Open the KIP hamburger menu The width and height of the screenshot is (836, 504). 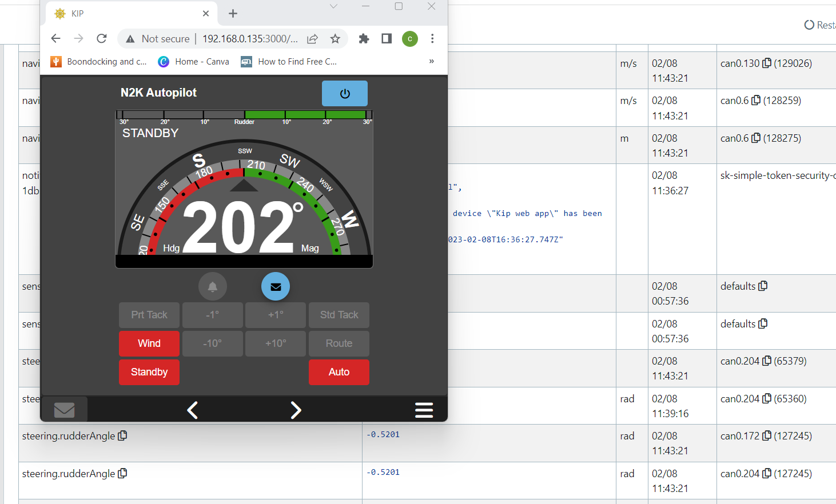pyautogui.click(x=424, y=410)
